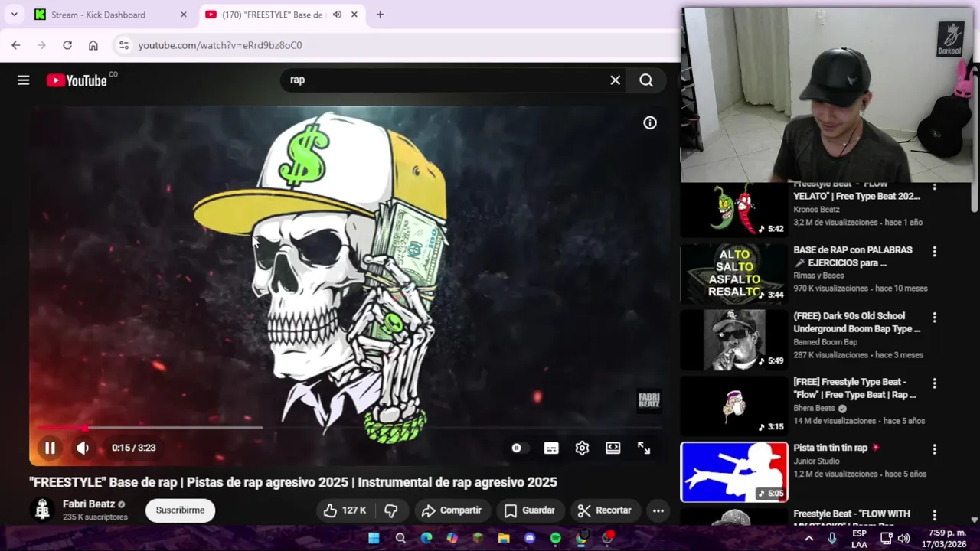Open options for Dark 90s Old School video
The width and height of the screenshot is (980, 551).
pyautogui.click(x=934, y=317)
